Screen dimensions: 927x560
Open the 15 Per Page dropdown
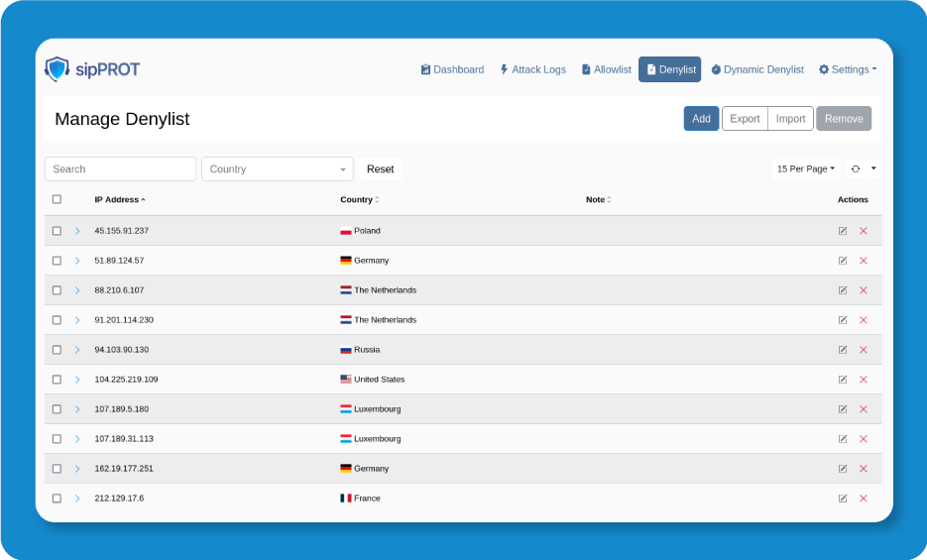pyautogui.click(x=805, y=169)
